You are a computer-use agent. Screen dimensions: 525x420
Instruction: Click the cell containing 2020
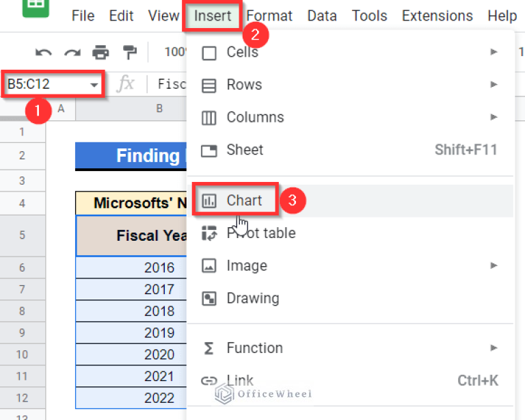[131, 354]
